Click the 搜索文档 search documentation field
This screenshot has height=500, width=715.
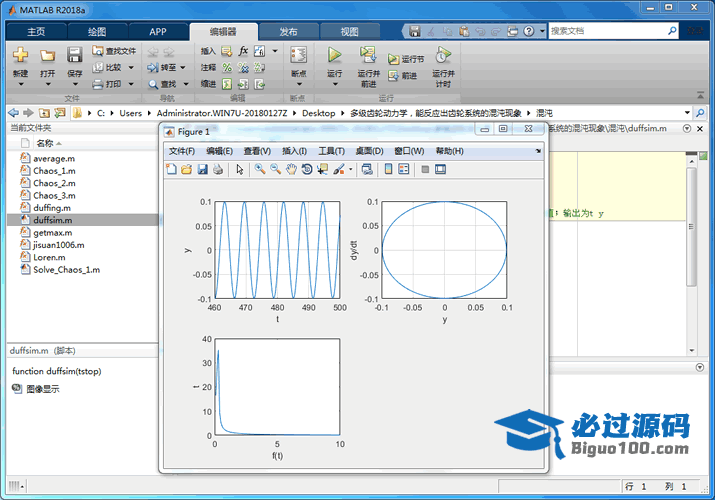point(608,31)
